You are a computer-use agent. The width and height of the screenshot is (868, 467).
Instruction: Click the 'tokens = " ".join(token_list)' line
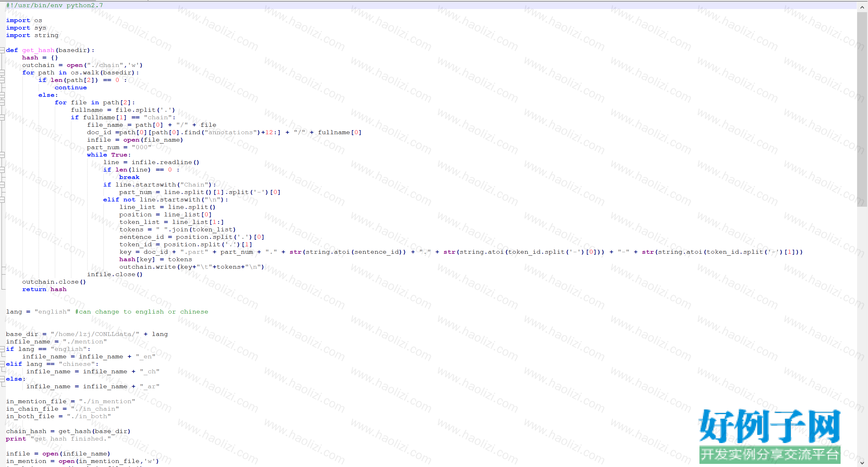click(x=178, y=230)
